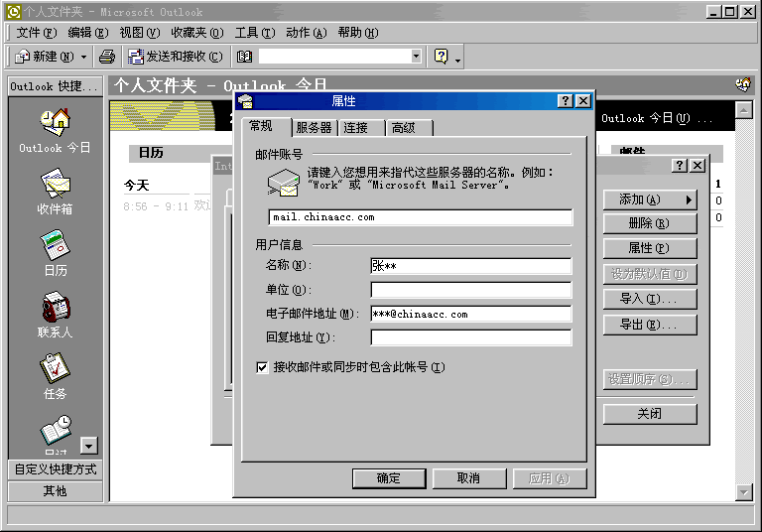Screen dimensions: 762x532
Task: Open the Favorites (收藏夹) menu
Action: (x=196, y=33)
